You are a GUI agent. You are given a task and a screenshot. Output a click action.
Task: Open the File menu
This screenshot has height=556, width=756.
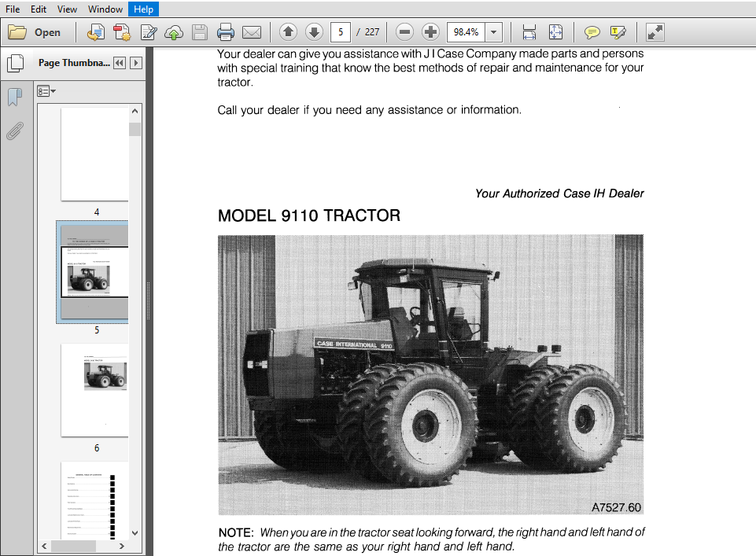coord(13,9)
